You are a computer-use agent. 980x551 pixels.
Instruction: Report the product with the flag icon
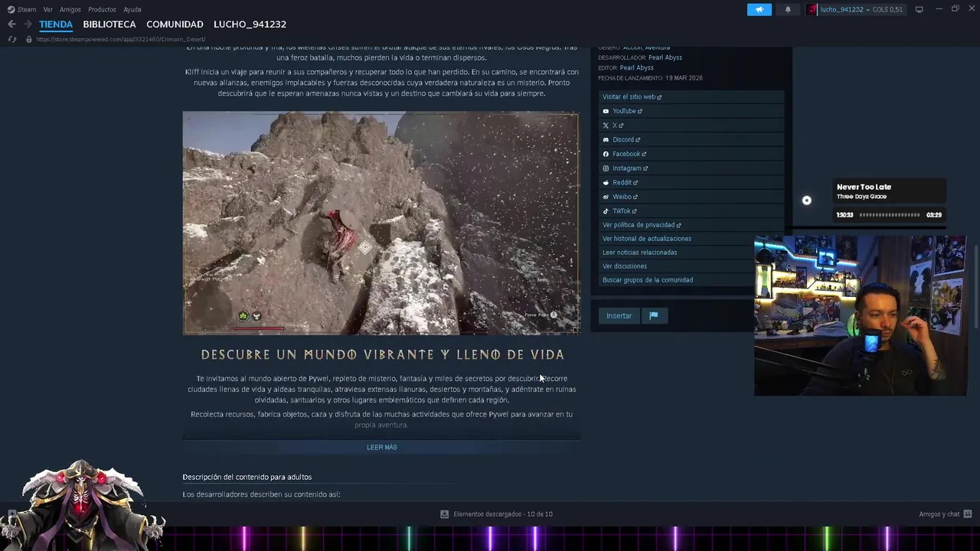point(654,316)
